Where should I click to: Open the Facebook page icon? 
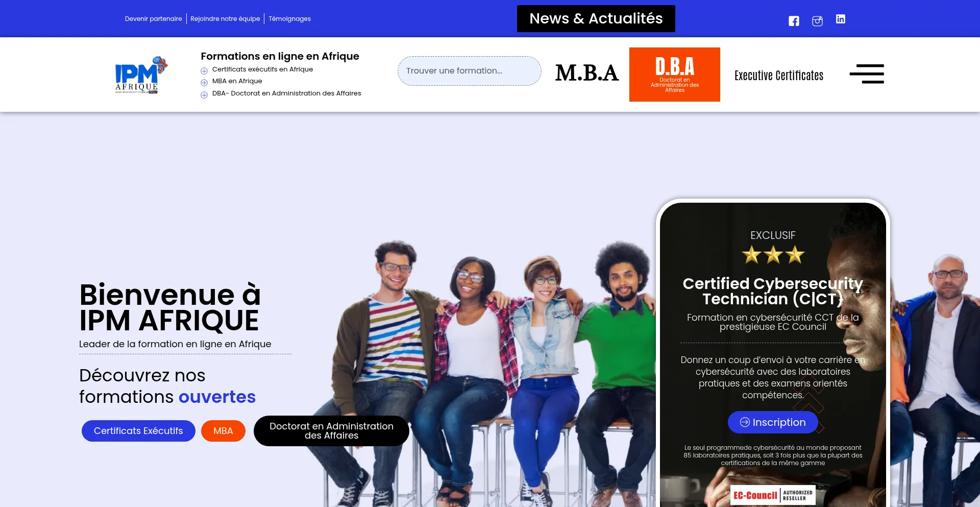(794, 21)
